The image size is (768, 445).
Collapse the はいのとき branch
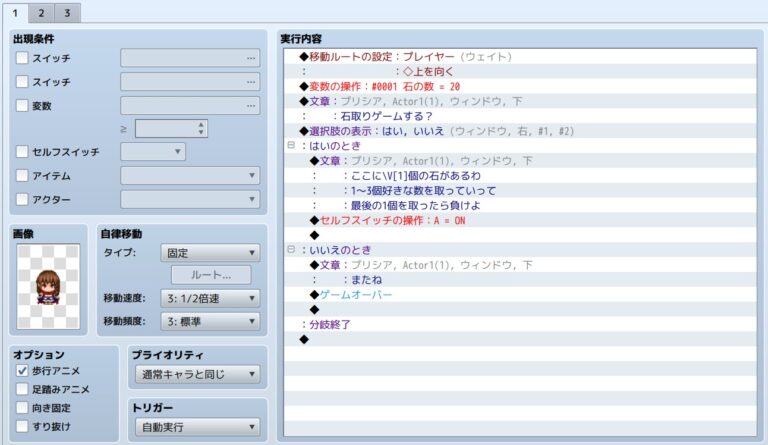click(x=291, y=145)
